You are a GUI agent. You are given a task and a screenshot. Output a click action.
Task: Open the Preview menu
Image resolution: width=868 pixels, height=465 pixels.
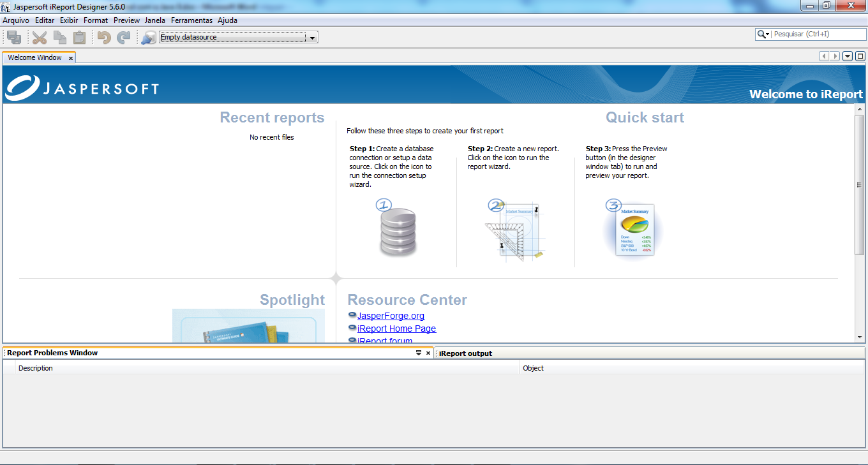click(126, 20)
